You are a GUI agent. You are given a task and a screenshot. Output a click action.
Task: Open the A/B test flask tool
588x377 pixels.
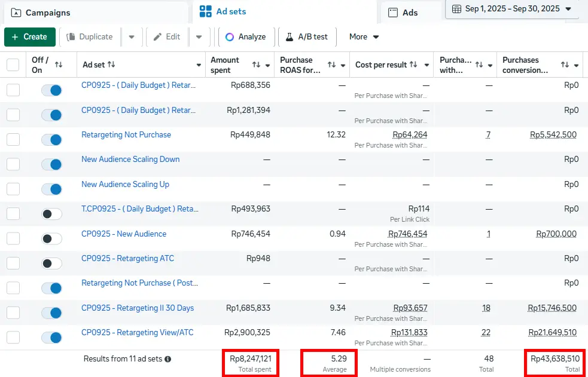point(306,37)
